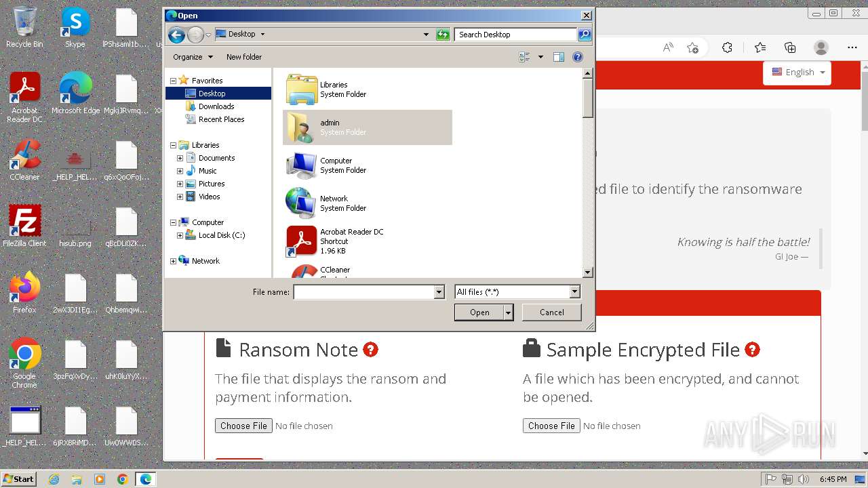Image resolution: width=868 pixels, height=488 pixels.
Task: Click the Start button
Action: click(18, 479)
